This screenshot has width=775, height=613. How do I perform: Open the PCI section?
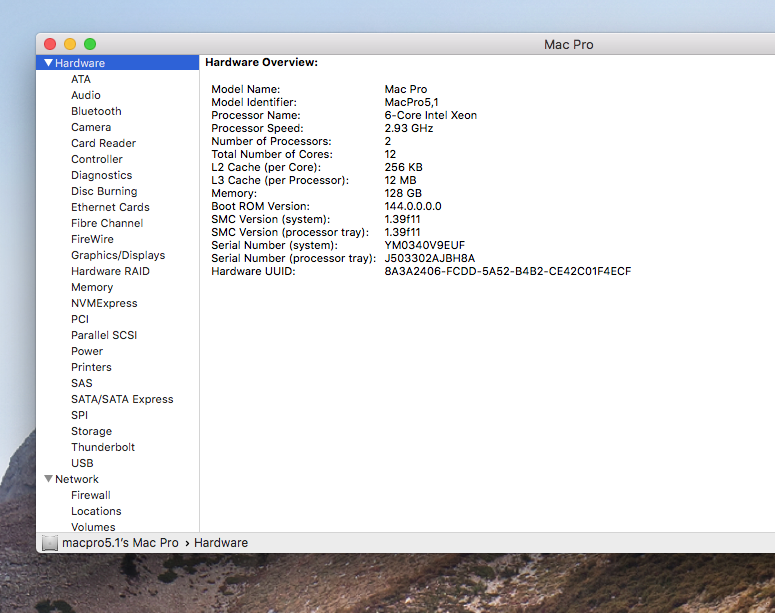click(80, 319)
